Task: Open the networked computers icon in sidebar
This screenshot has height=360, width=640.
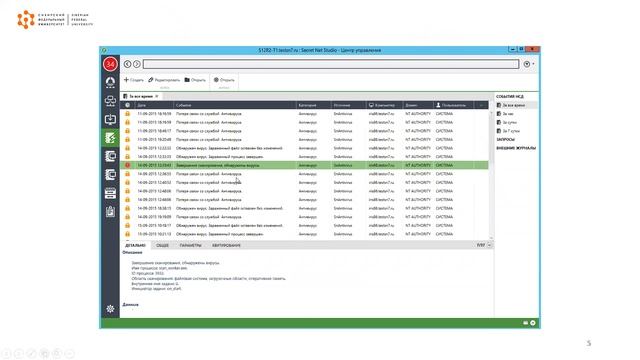Action: (x=110, y=100)
